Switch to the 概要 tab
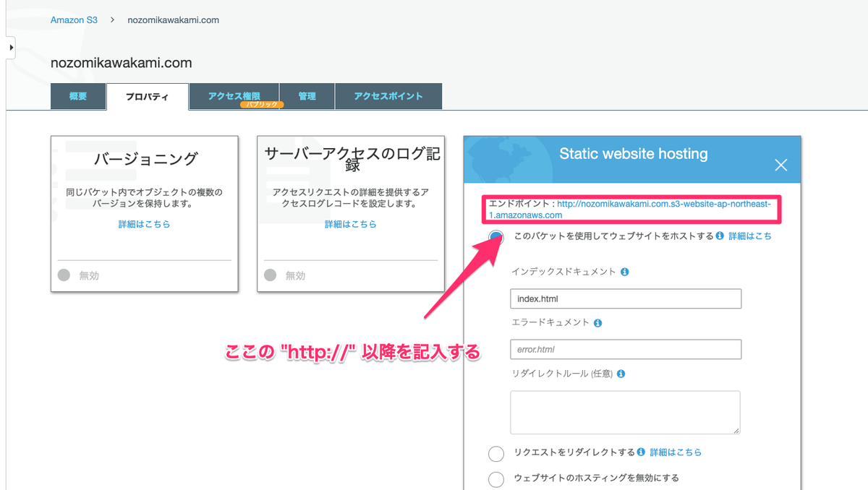This screenshot has height=490, width=868. [78, 96]
